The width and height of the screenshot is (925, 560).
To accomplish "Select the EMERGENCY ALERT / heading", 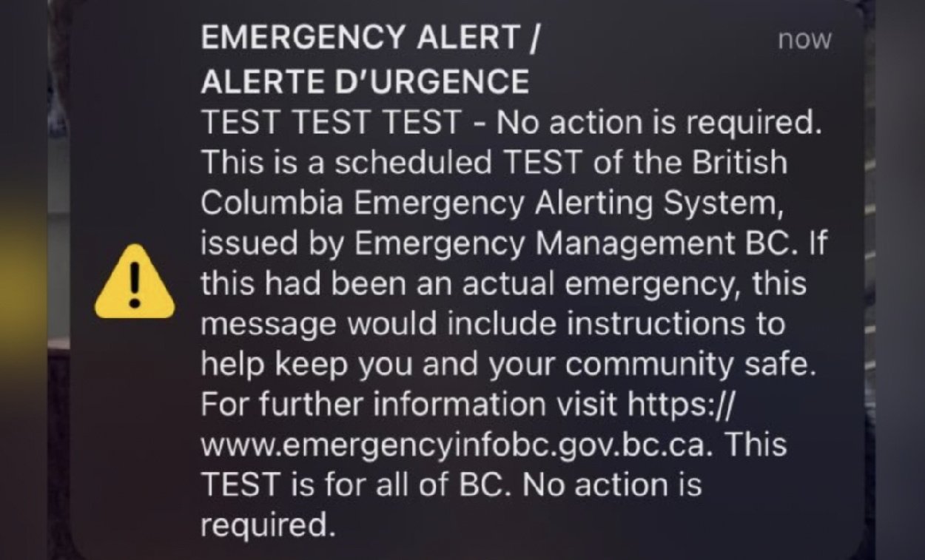I will pos(369,39).
